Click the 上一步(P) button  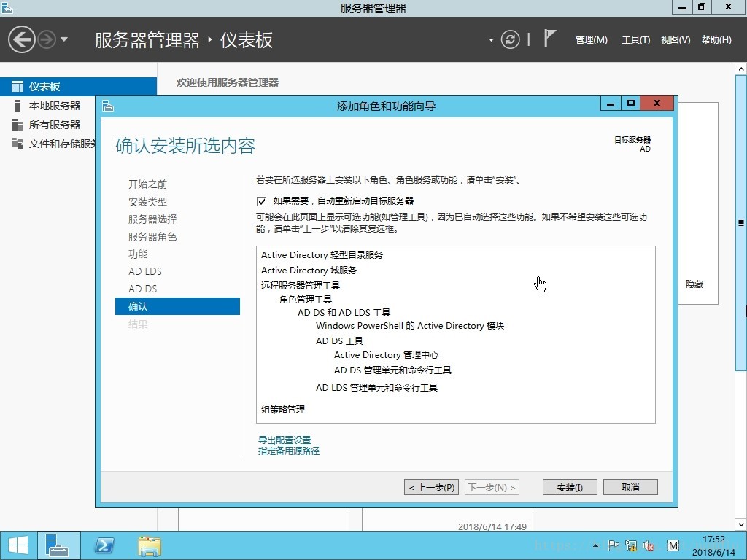coord(432,487)
